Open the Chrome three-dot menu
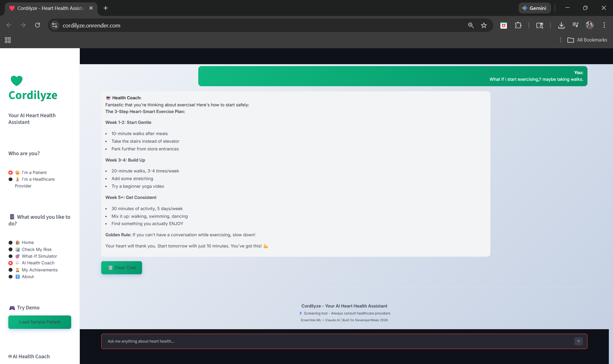The width and height of the screenshot is (613, 364). point(604,26)
